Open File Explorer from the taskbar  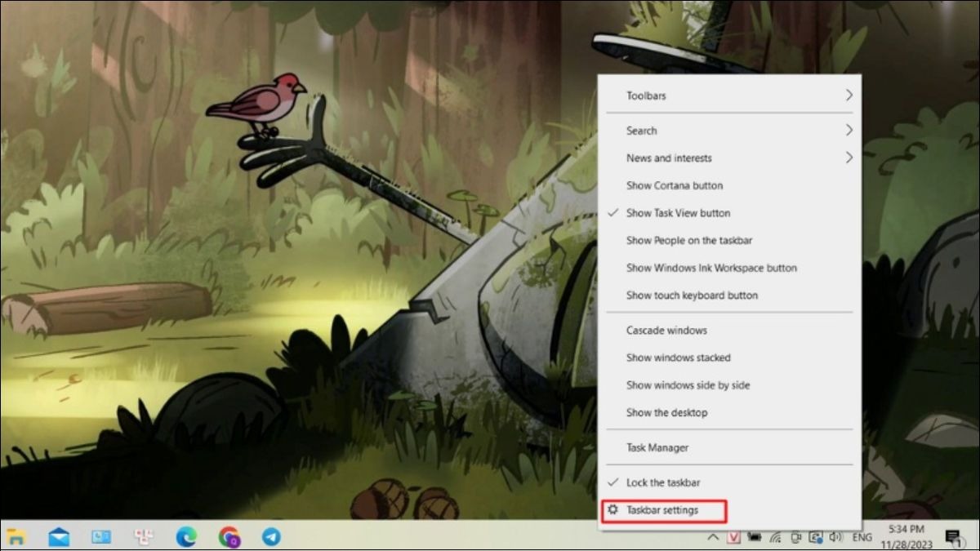[x=16, y=537]
